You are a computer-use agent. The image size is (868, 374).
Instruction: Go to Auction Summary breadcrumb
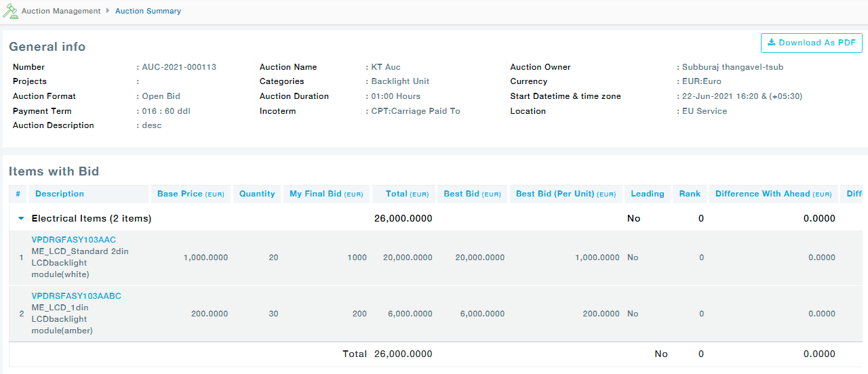pos(148,11)
